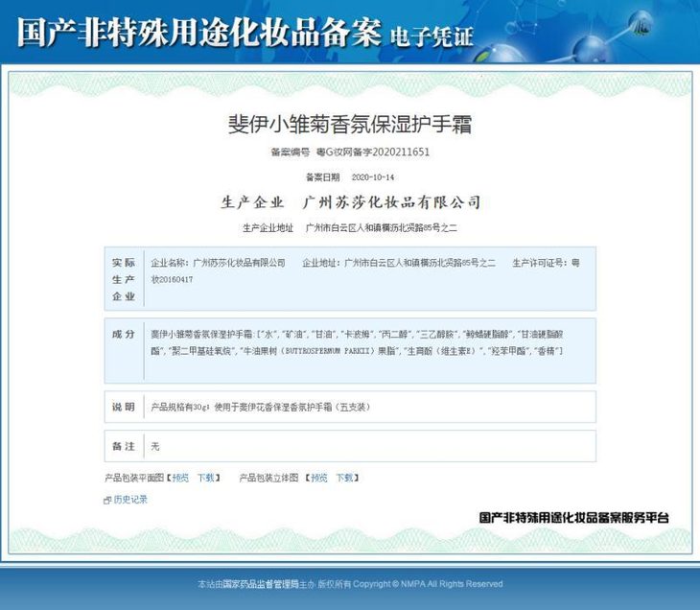
Task: Click the 国产非特殊用途化妆品备案服务平台 text
Action: [574, 518]
